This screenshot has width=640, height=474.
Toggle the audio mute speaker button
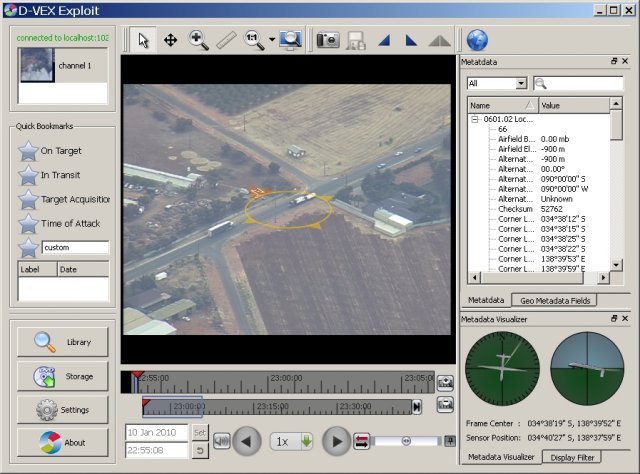click(221, 441)
